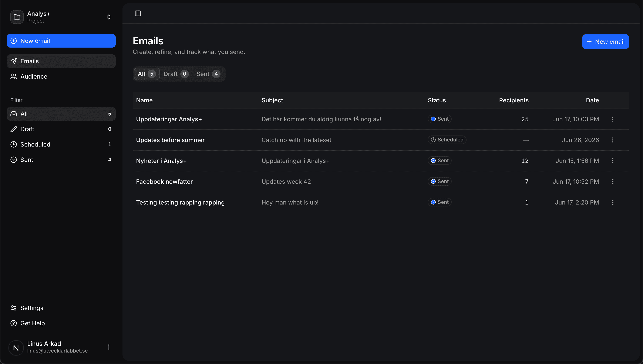
Task: Select the Sent filter in sidebar
Action: click(x=61, y=159)
